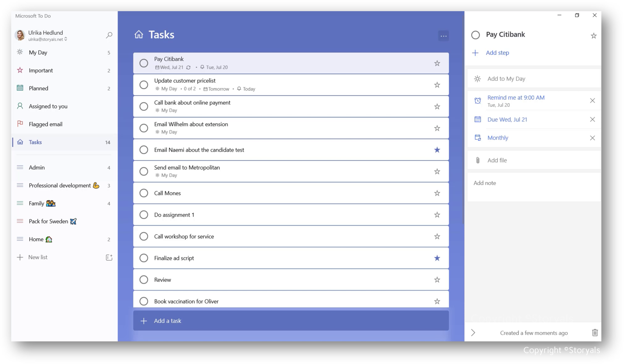Collapse the task detail pane chevron

point(473,333)
